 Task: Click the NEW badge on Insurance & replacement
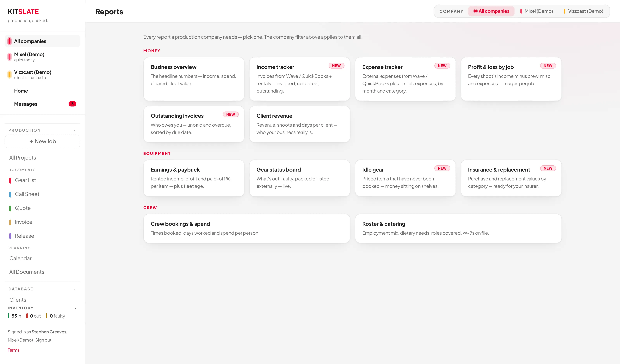[x=548, y=168]
